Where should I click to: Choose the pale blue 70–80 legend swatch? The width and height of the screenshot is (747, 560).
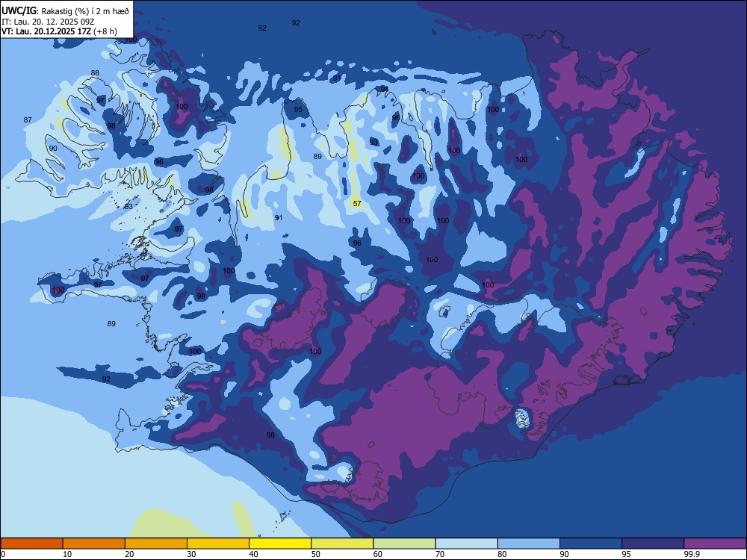[x=466, y=544]
